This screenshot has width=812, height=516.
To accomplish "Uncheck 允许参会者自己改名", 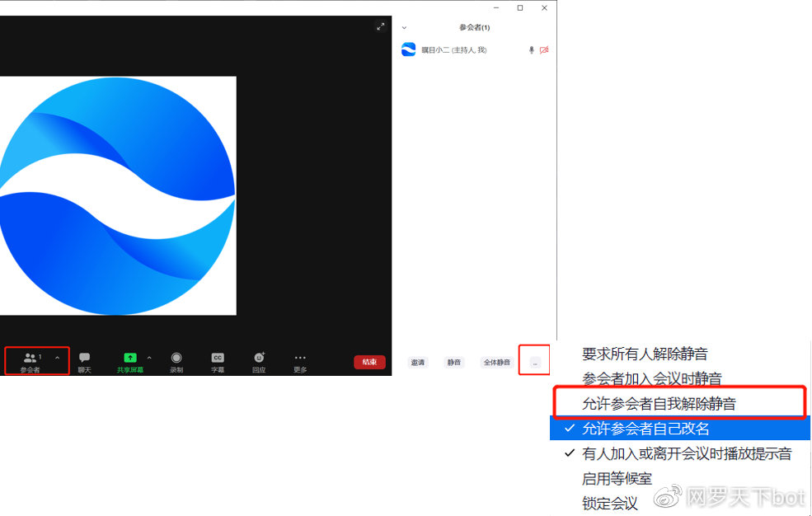I will click(680, 429).
